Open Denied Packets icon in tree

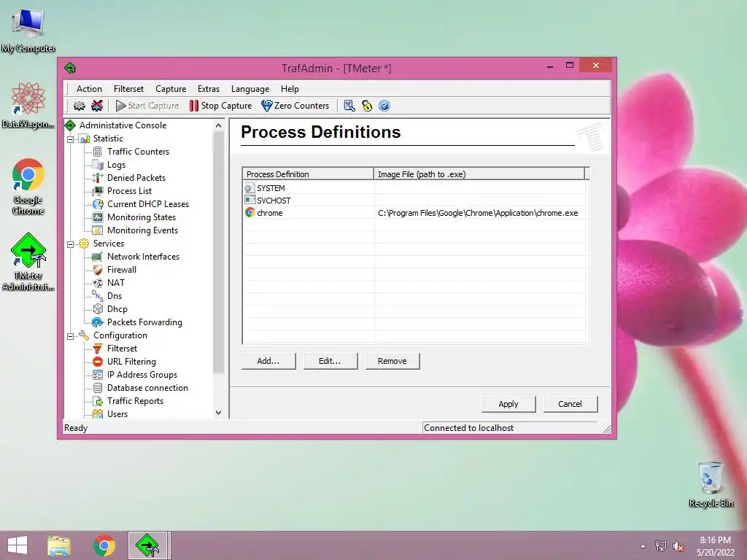point(98,178)
